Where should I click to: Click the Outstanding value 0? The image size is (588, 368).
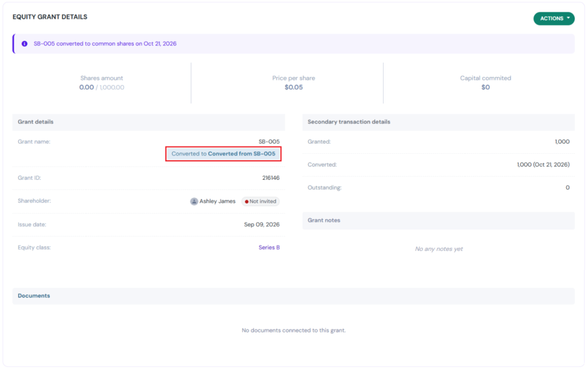coord(567,187)
